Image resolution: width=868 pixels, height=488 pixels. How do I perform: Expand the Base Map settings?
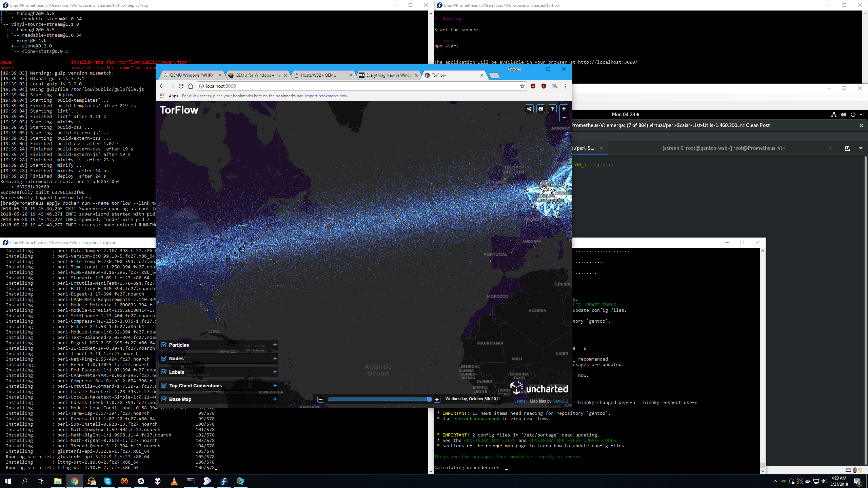pyautogui.click(x=275, y=399)
